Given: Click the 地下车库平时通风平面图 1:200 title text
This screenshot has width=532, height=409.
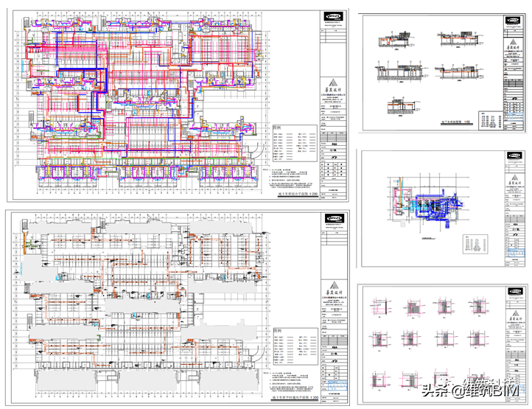Looking at the screenshot, I should (x=291, y=398).
